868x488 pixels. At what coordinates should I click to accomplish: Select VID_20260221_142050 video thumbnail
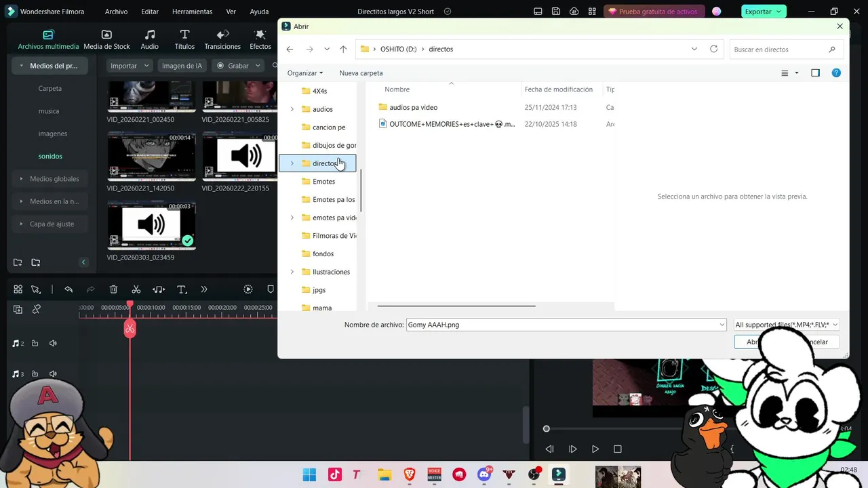click(x=151, y=157)
